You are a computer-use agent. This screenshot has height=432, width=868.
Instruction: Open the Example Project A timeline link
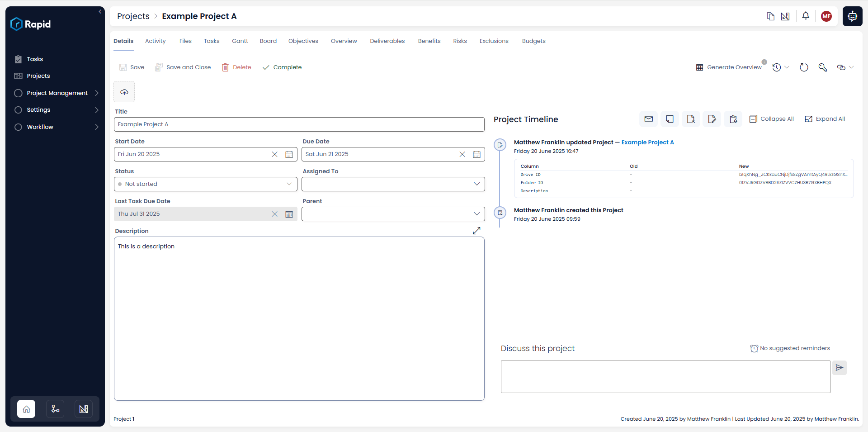[x=647, y=142]
